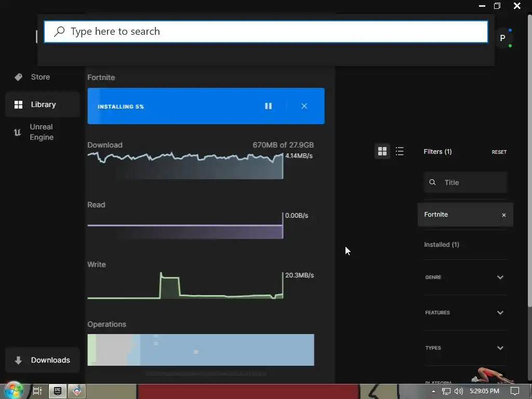Screen dimensions: 532x399
Task: Open the Downloads panel
Action: coord(43,360)
